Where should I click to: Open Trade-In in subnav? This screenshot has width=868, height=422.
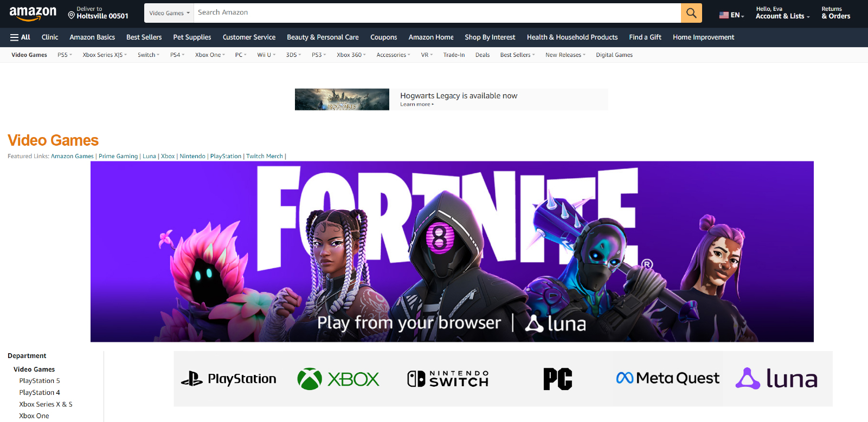coord(454,55)
